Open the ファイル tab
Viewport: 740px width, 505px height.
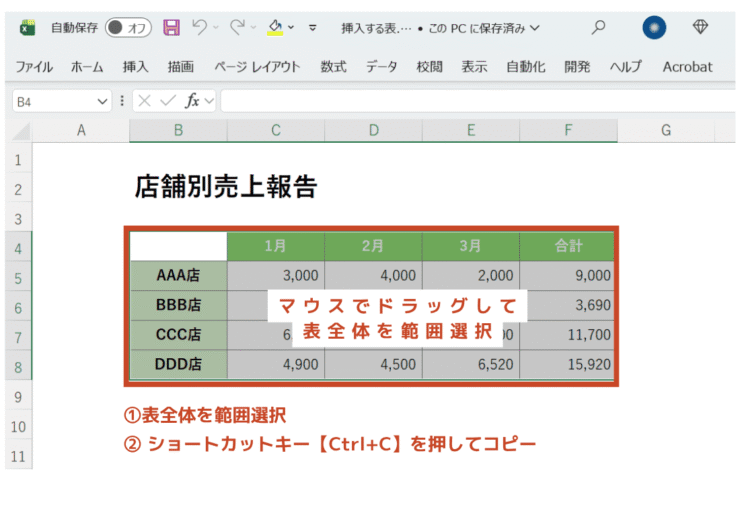34,67
